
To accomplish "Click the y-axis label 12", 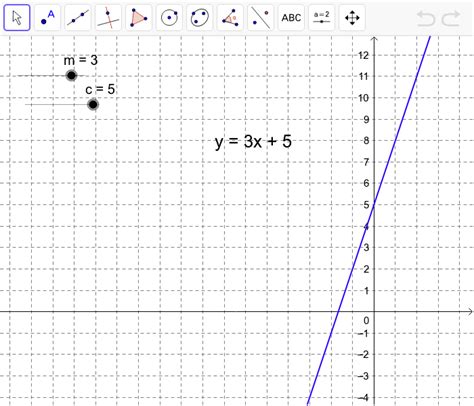I will pos(363,55).
